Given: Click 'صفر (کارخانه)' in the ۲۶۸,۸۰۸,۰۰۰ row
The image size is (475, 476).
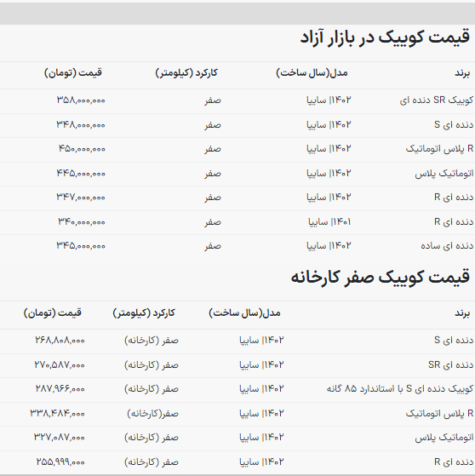Looking at the screenshot, I should (152, 341).
